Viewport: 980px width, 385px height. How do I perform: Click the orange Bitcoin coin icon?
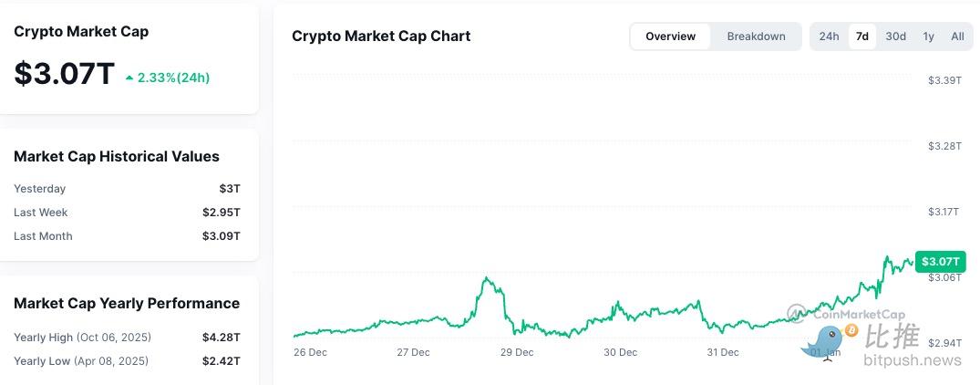[852, 330]
